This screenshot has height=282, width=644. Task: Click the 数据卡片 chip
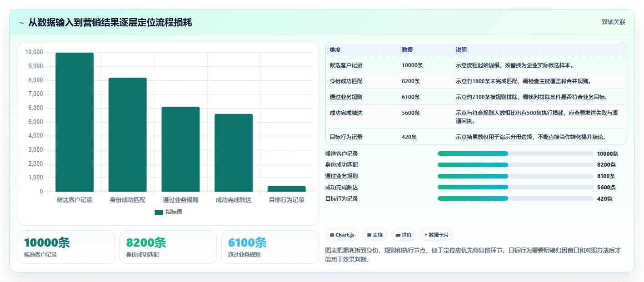tap(436, 235)
